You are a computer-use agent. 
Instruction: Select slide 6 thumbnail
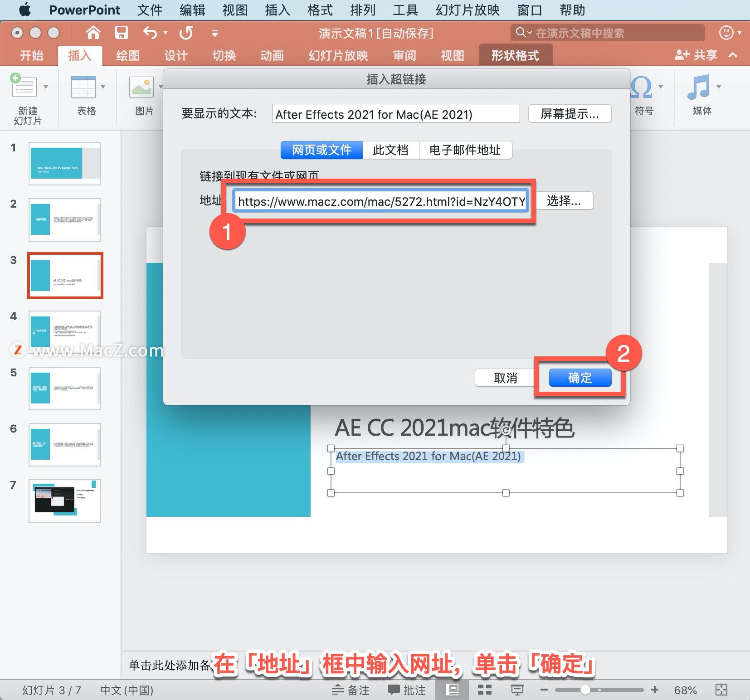[65, 445]
